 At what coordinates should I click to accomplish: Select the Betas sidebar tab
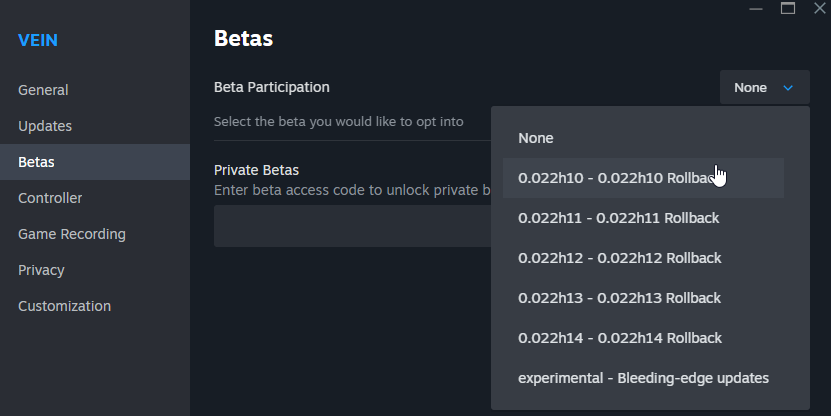[36, 162]
